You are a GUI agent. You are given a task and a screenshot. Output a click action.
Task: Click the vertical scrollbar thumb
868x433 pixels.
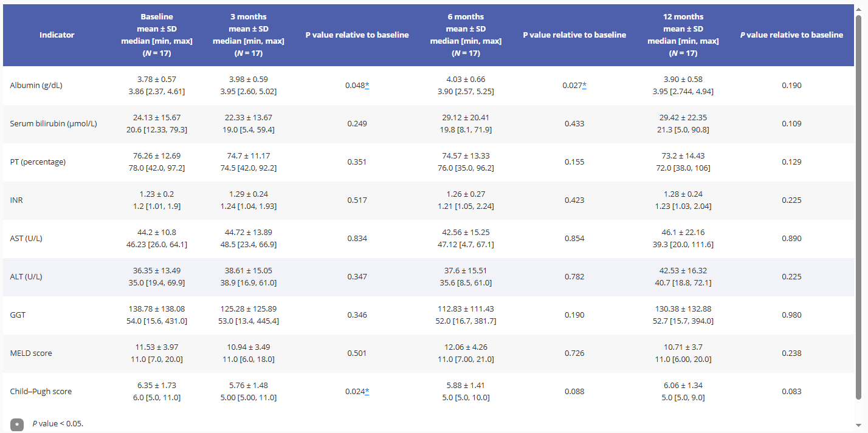(859, 206)
